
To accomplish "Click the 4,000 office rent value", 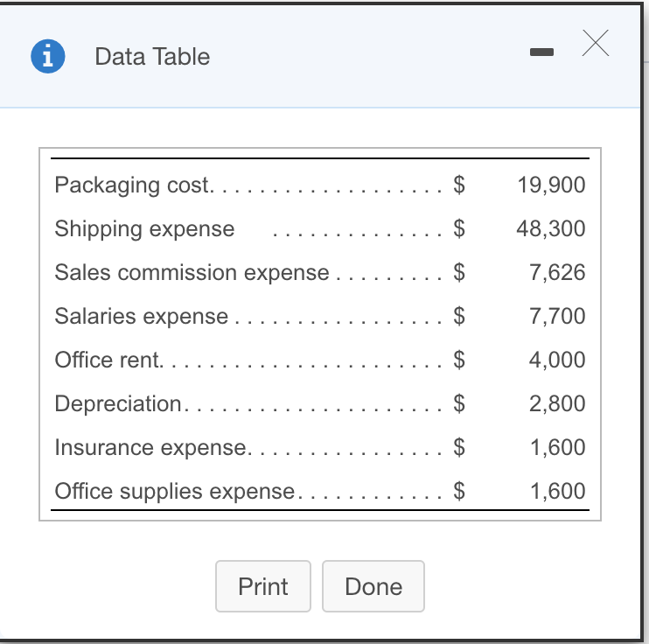I will pos(557,360).
